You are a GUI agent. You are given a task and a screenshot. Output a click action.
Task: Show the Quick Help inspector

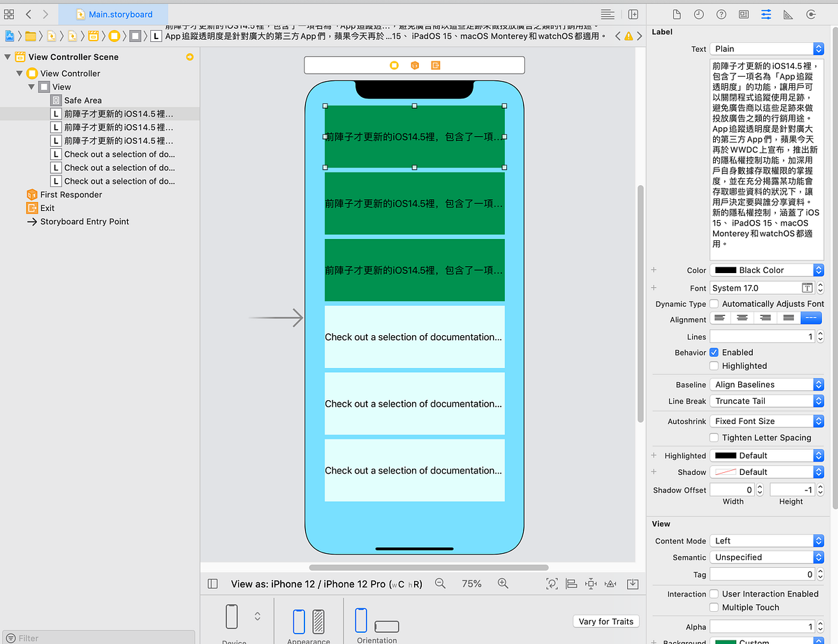click(x=721, y=14)
